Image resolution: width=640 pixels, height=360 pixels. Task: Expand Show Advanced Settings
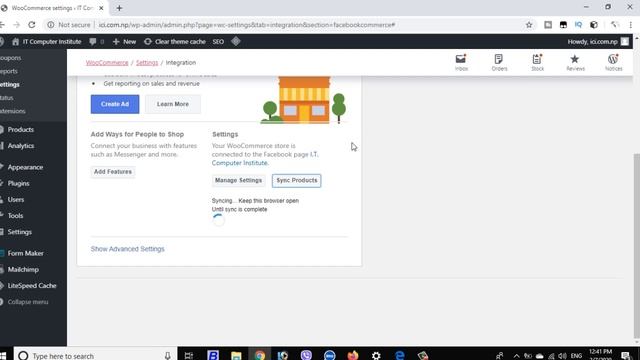127,249
